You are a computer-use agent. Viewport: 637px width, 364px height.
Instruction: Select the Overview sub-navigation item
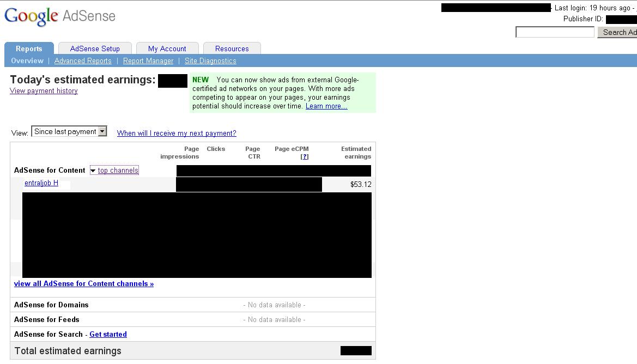(27, 61)
